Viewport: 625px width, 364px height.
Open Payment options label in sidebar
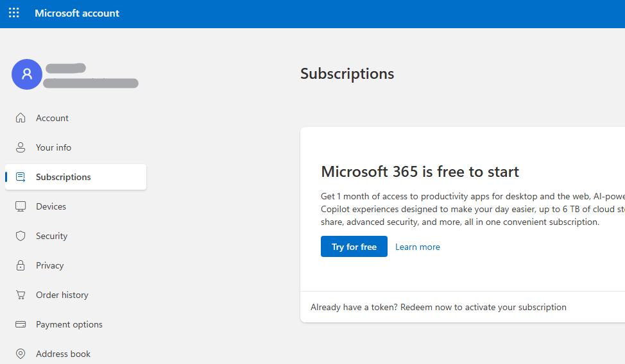[69, 324]
